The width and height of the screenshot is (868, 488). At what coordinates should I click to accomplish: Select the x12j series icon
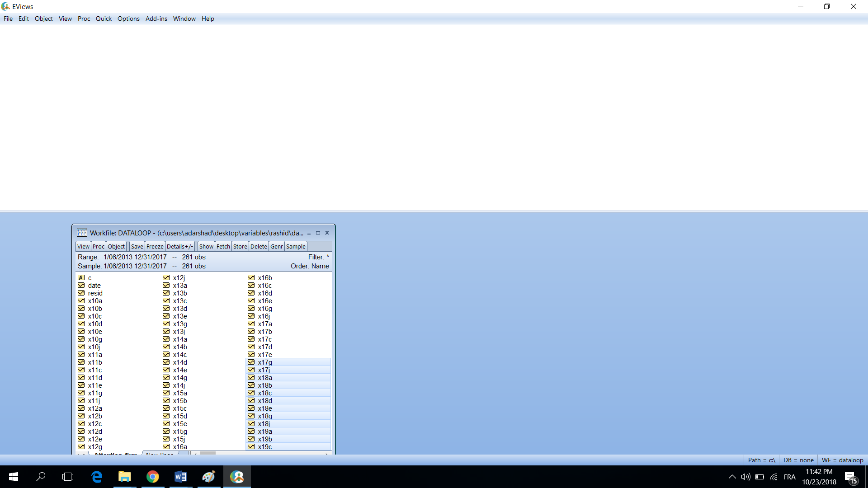pyautogui.click(x=166, y=277)
